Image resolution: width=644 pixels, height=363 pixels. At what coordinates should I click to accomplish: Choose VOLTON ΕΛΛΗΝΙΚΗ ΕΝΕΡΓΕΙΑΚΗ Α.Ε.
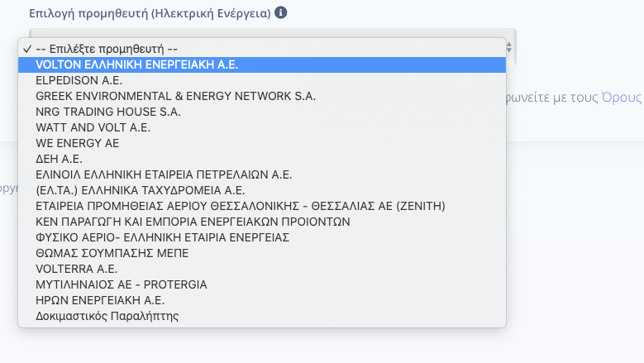(262, 64)
